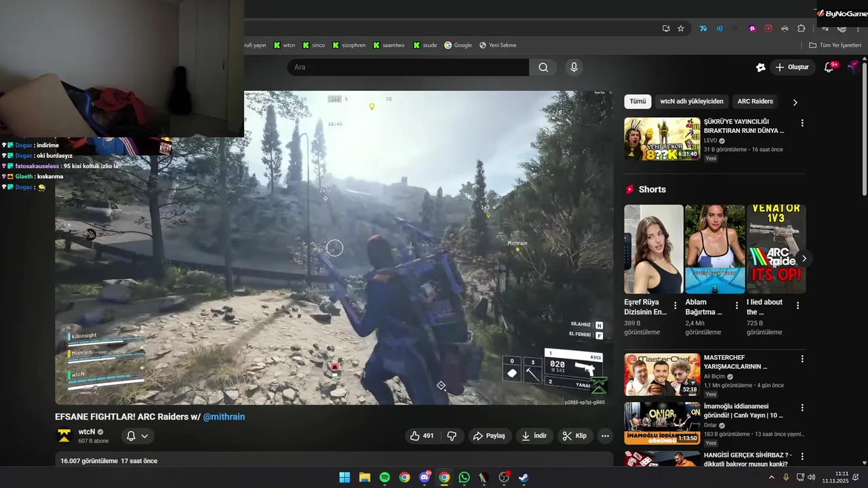Open the Ablam Bağırtma short
868x488 pixels.
pyautogui.click(x=715, y=249)
